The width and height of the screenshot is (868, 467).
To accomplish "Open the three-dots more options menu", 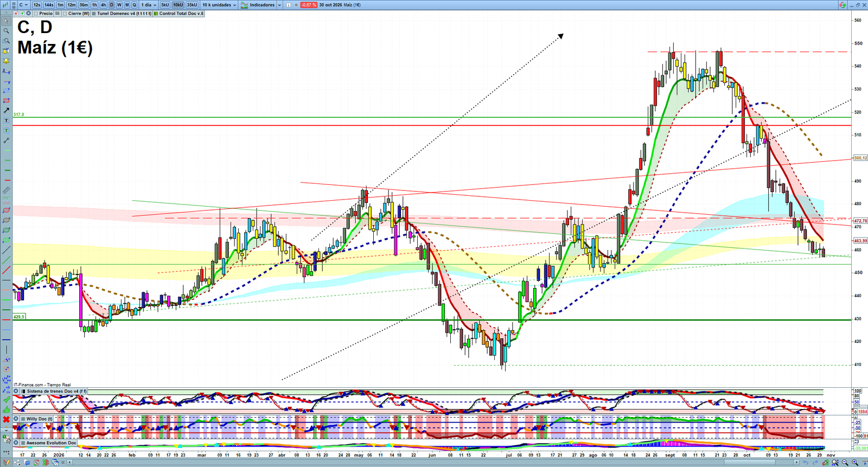I will [7, 452].
